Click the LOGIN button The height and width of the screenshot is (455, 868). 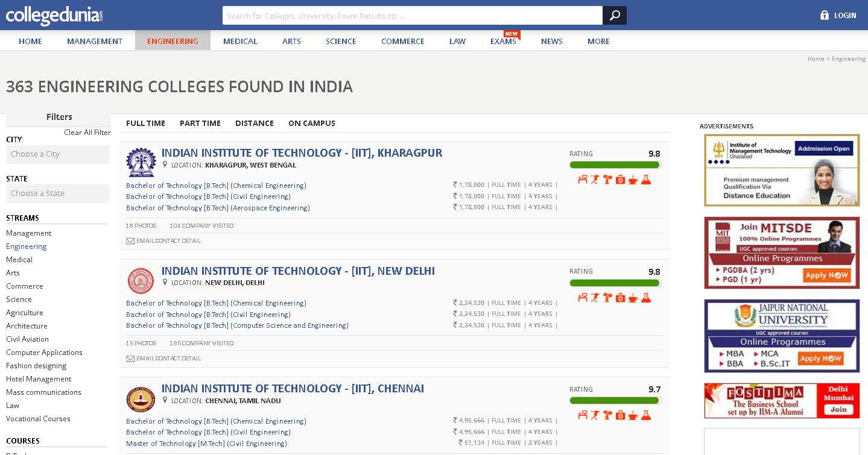click(x=838, y=15)
